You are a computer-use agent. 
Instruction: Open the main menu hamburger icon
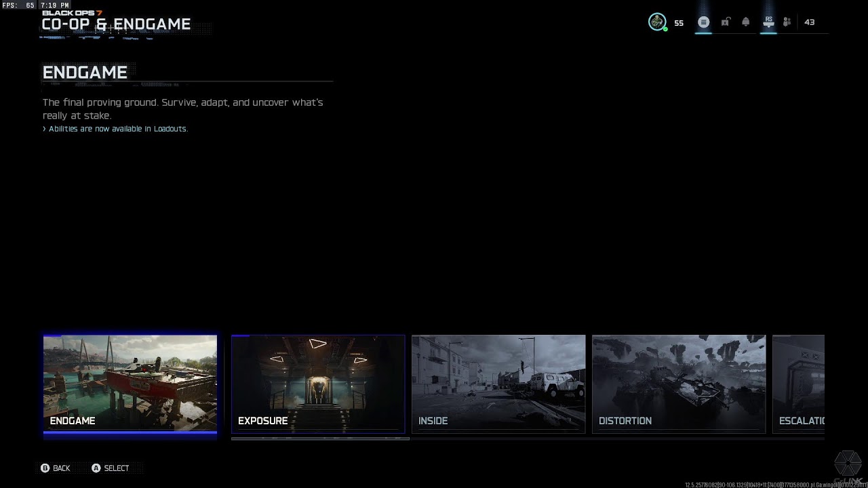[703, 22]
